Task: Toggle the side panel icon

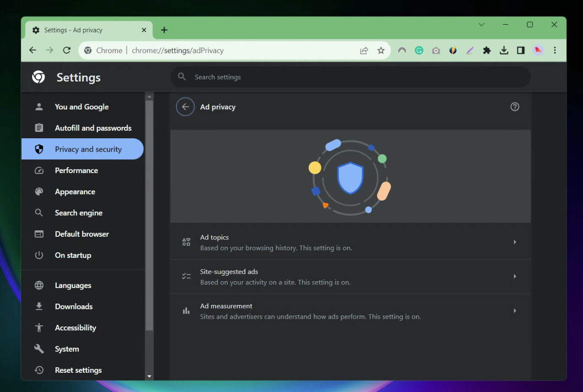Action: (521, 50)
